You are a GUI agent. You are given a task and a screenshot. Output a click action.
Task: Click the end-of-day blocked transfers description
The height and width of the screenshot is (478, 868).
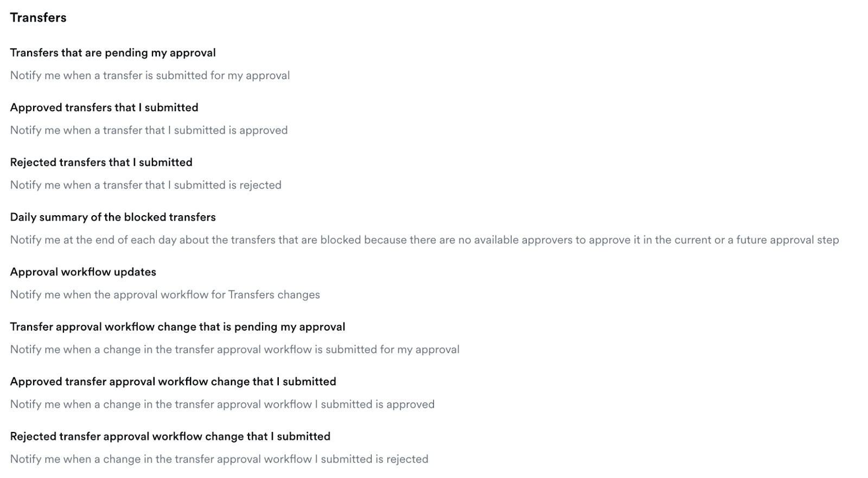click(x=424, y=240)
